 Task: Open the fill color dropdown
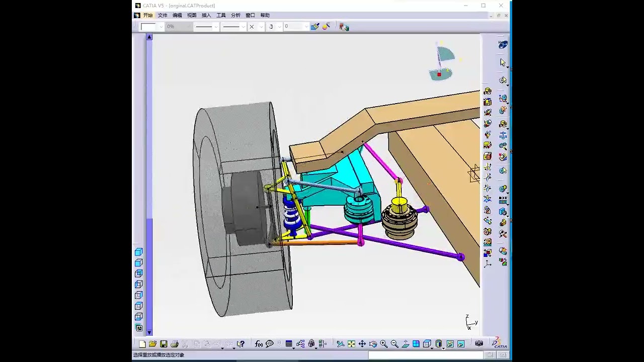coord(161,27)
